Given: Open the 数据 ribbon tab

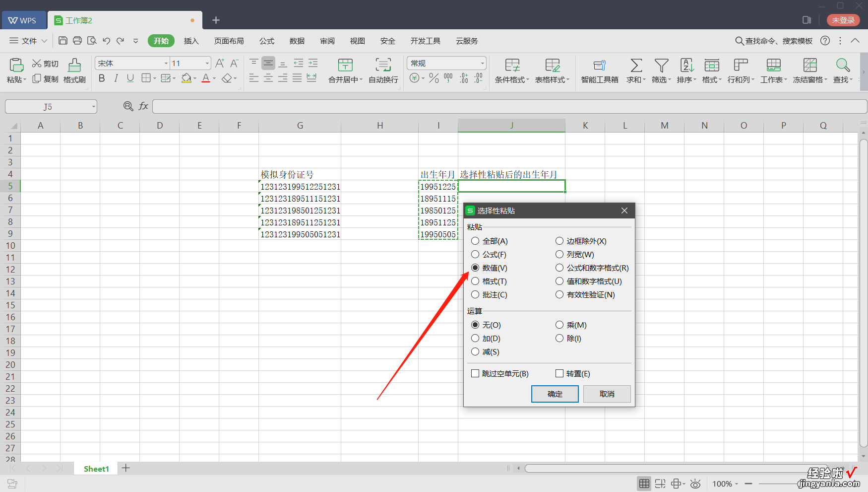Looking at the screenshot, I should (x=297, y=41).
